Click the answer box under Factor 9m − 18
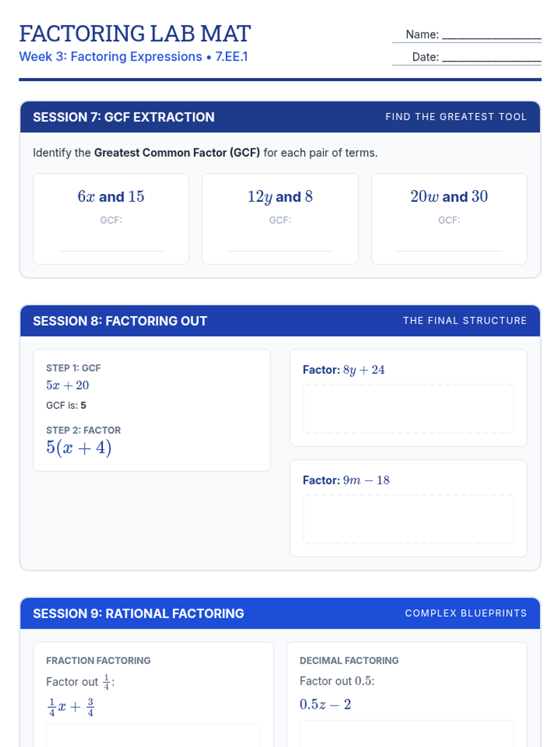 408,519
